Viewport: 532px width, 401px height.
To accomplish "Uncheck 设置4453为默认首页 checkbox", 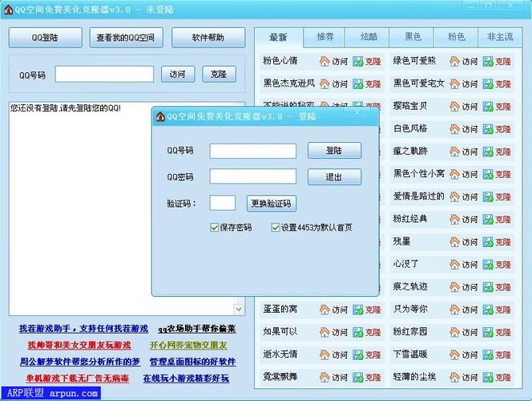I will [276, 227].
